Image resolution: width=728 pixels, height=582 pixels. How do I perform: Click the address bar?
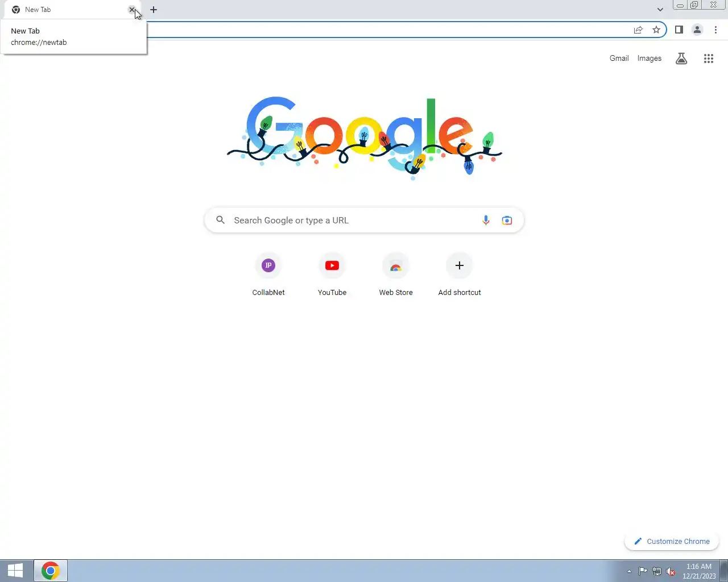coord(387,30)
